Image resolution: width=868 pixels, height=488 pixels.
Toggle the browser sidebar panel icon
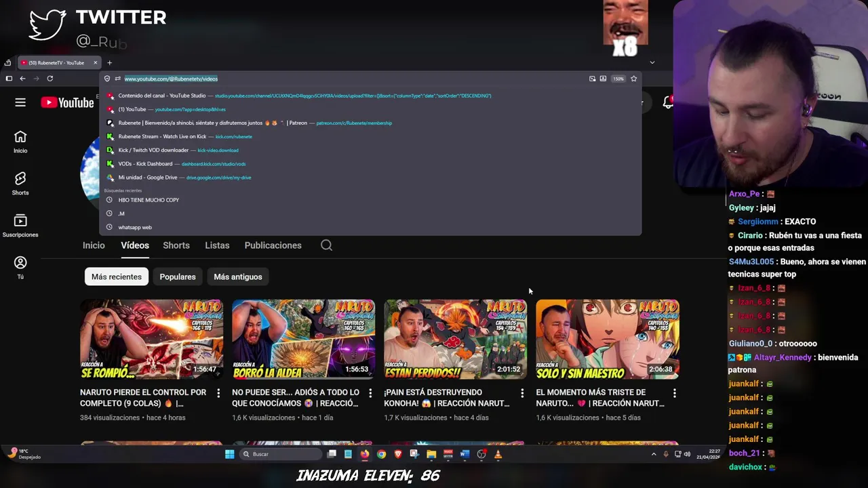click(x=9, y=79)
